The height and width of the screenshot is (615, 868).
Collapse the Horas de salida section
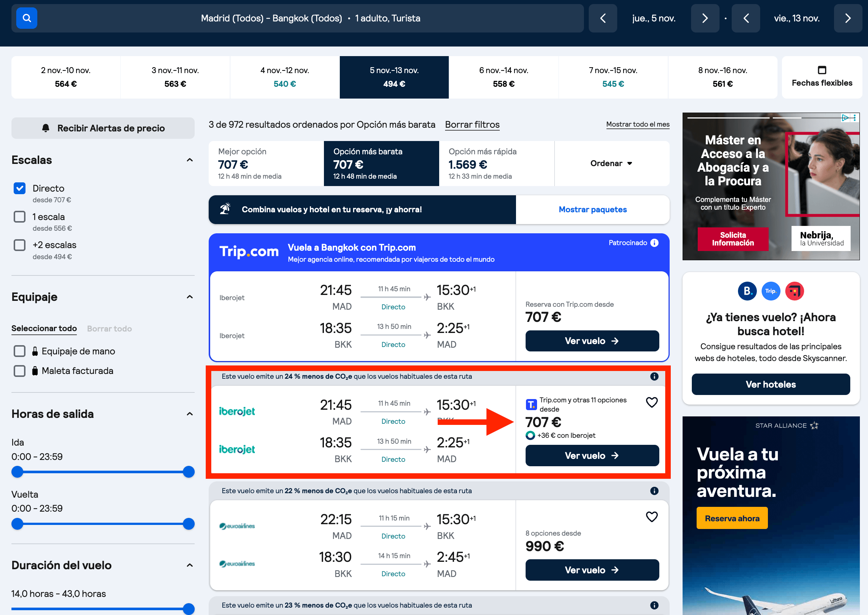click(x=190, y=414)
